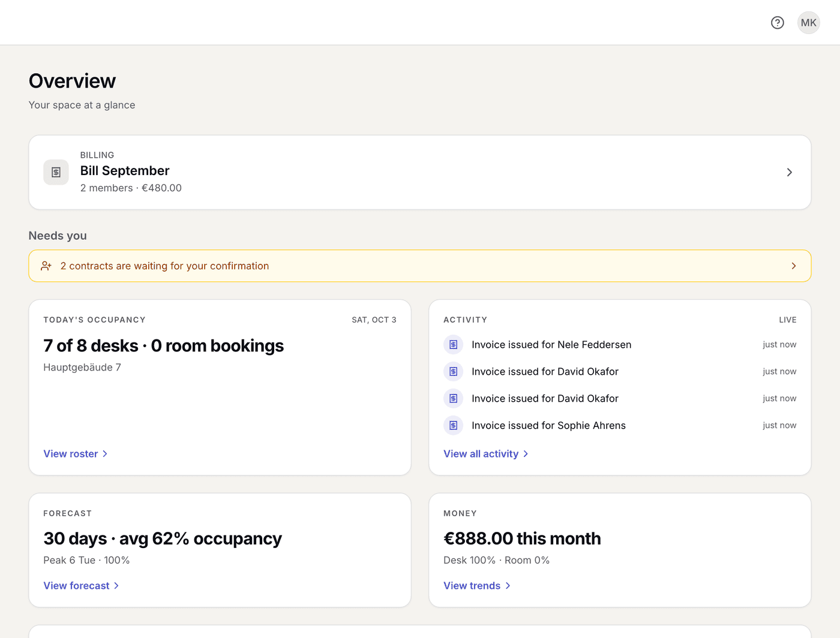Open 'Invoice issued for Sophie Ahrens' entry
This screenshot has width=840, height=638.
[x=620, y=425]
